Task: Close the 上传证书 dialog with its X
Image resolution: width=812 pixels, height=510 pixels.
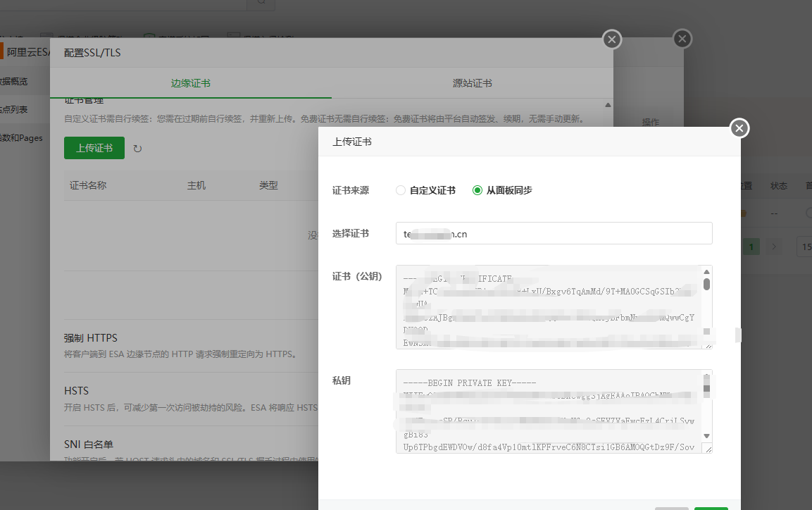Action: tap(739, 128)
